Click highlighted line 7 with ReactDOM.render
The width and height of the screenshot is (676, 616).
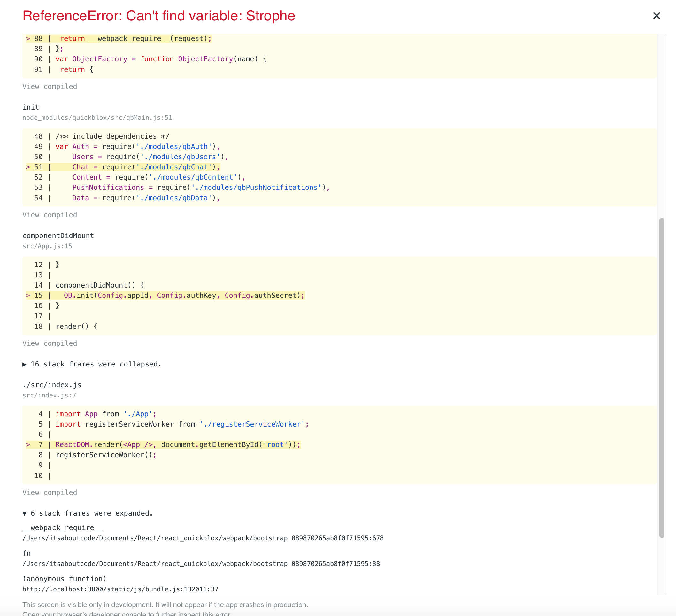coord(178,445)
